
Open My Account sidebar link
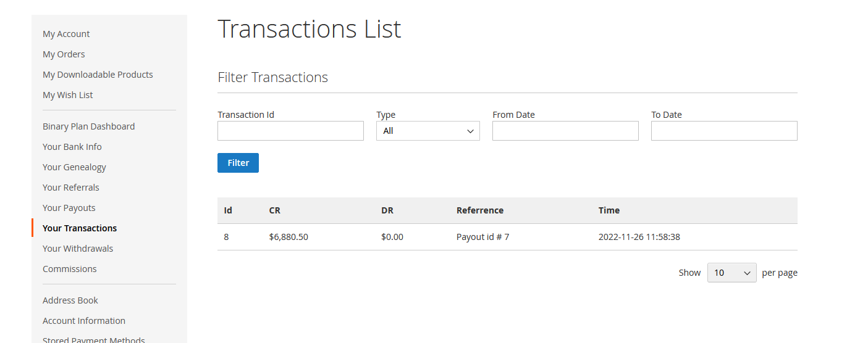[66, 34]
